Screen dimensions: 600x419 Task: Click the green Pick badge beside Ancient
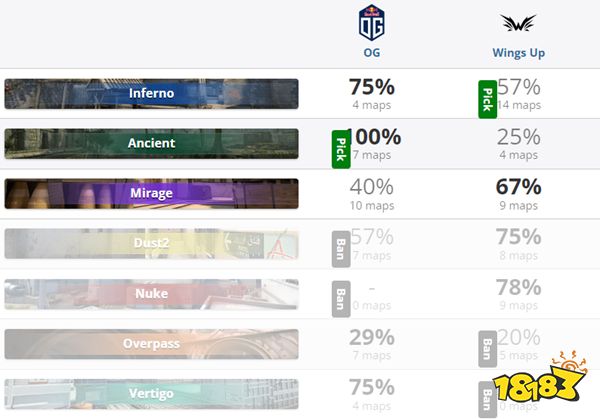(341, 149)
